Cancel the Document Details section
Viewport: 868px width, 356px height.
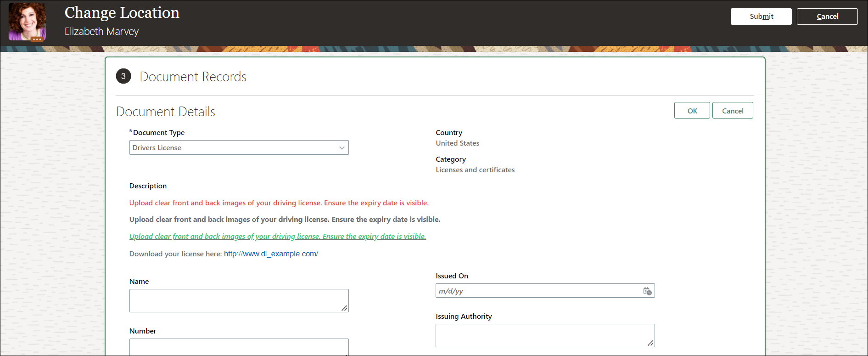(733, 111)
